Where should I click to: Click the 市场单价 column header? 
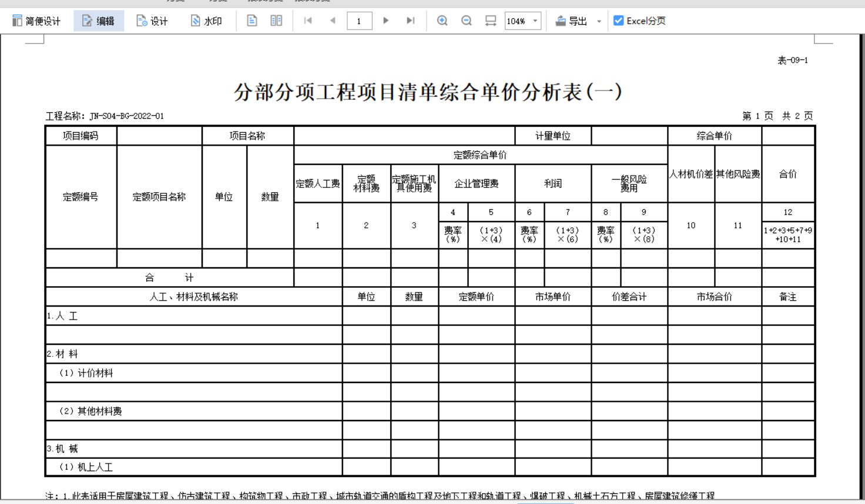553,297
